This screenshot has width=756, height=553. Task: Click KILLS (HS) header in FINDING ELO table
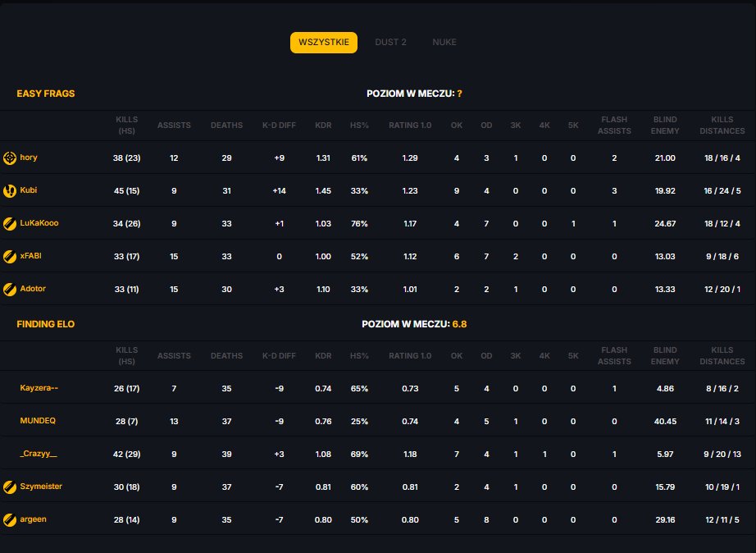click(127, 355)
